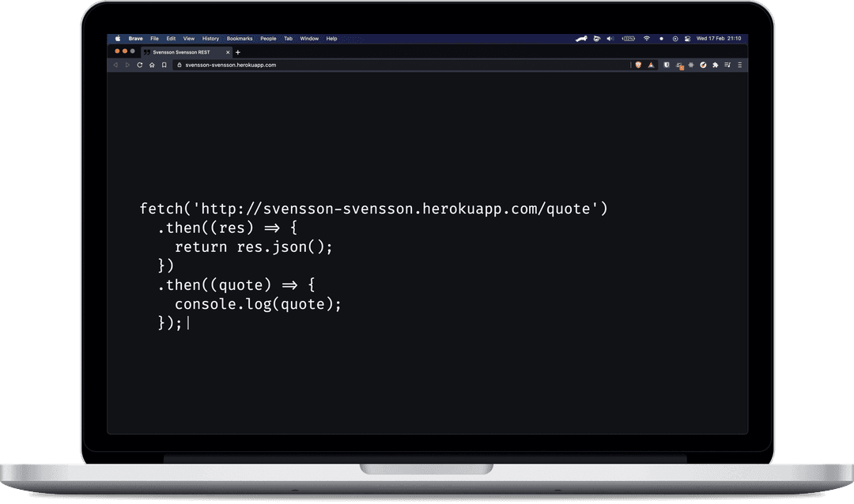Click the battery status icon

(x=629, y=39)
